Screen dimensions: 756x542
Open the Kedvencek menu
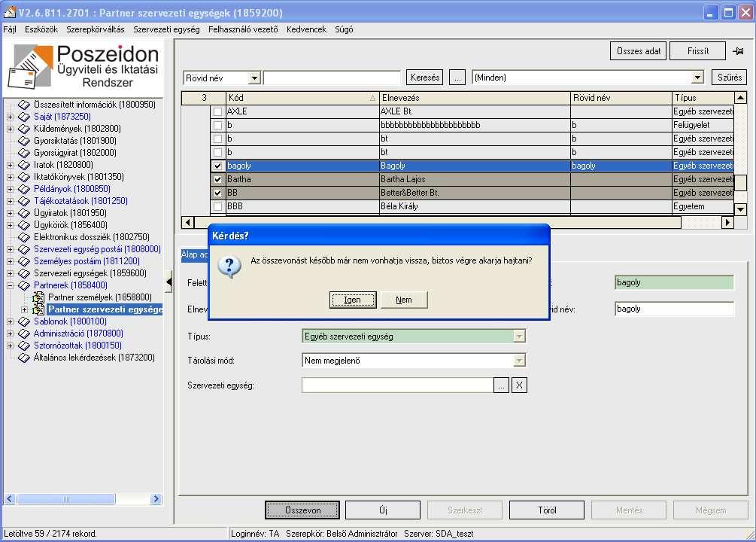307,29
